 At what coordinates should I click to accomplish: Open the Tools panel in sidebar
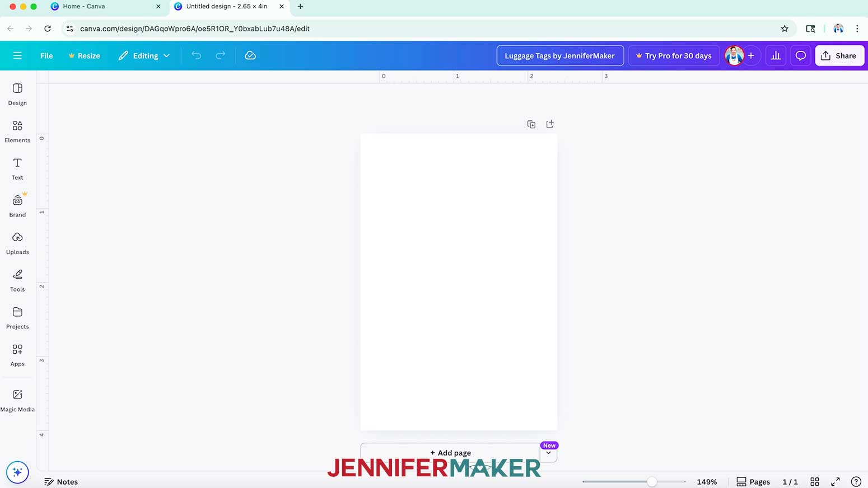click(x=17, y=280)
